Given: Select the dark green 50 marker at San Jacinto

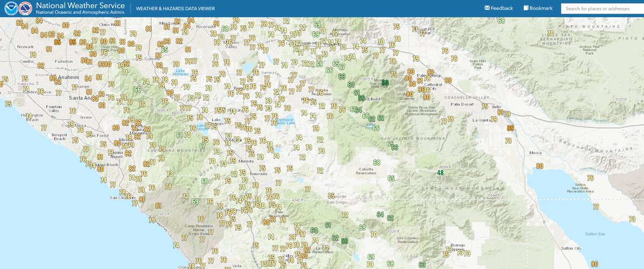Looking at the screenshot, I should pyautogui.click(x=385, y=83).
